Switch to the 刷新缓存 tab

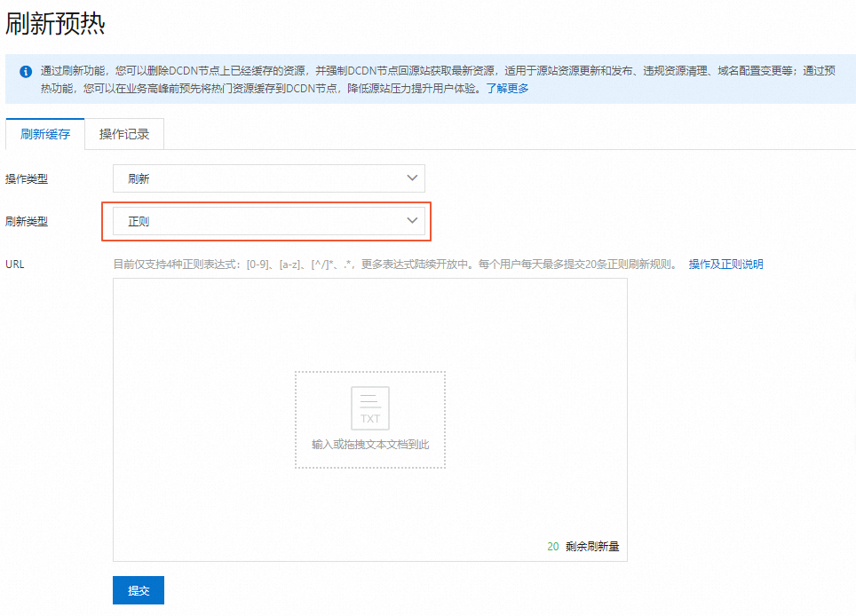(44, 133)
